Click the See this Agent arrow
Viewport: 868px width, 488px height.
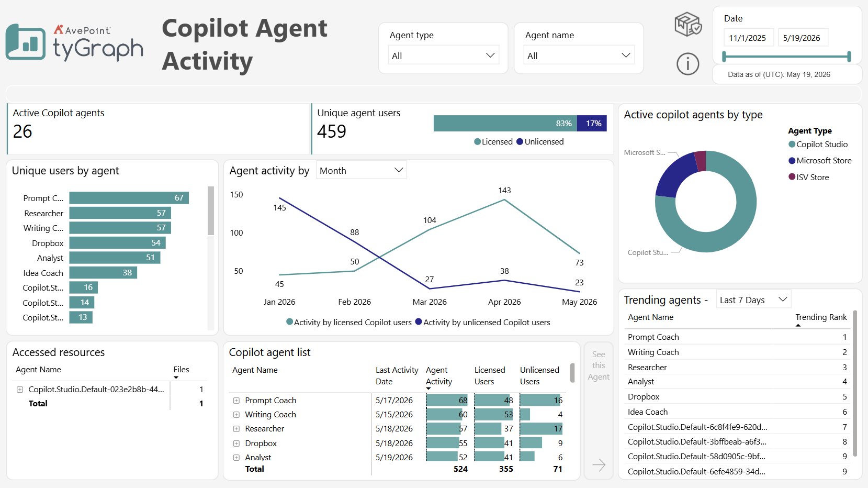tap(599, 464)
